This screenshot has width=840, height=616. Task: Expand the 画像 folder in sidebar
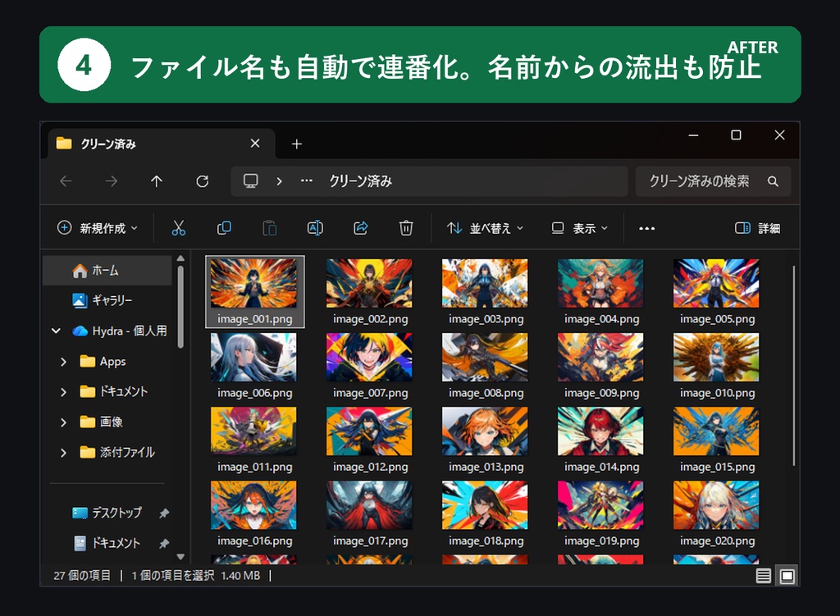tap(63, 422)
